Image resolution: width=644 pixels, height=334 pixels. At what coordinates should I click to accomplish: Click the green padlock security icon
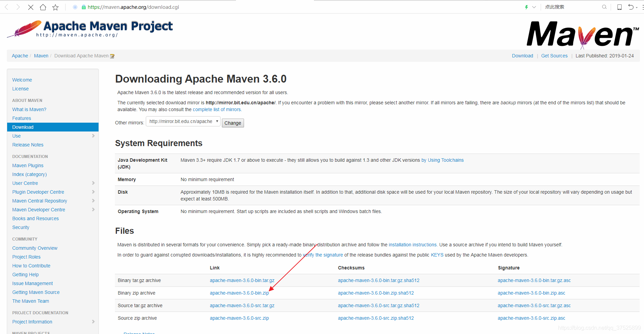tap(84, 7)
